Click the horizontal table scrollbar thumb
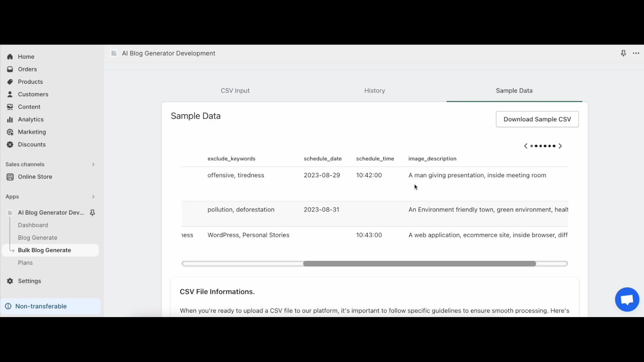Viewport: 644px width, 362px height. (419, 264)
